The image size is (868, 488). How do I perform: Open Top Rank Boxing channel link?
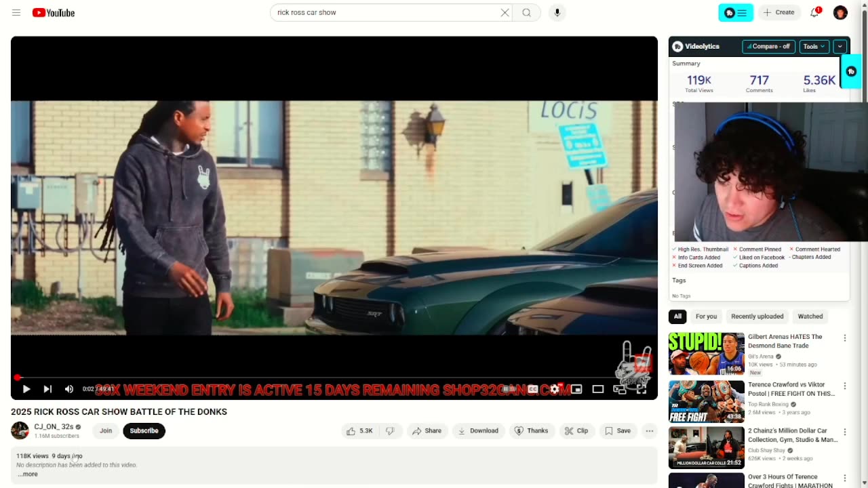(x=768, y=404)
